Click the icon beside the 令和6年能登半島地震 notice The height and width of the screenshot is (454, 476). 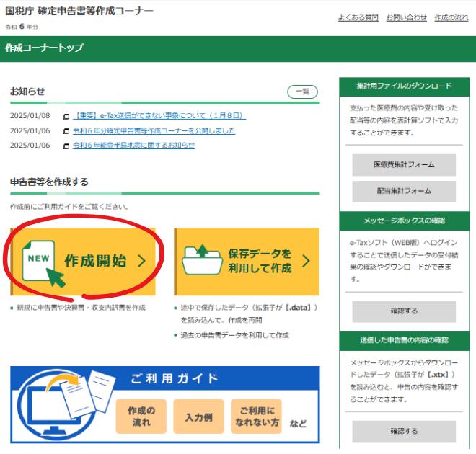click(x=66, y=146)
